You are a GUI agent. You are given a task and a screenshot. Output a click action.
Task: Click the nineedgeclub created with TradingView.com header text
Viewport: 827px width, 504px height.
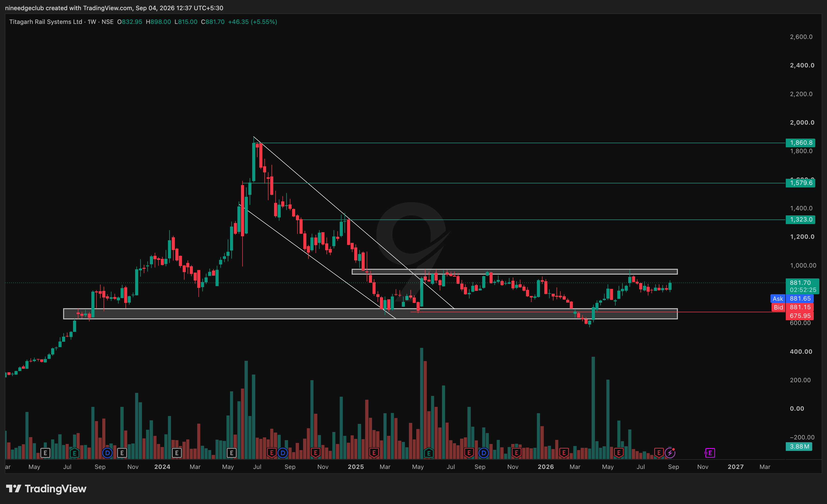[114, 8]
